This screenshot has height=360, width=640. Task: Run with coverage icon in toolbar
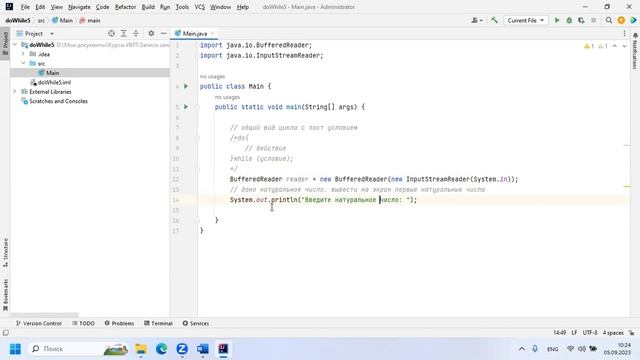point(581,20)
